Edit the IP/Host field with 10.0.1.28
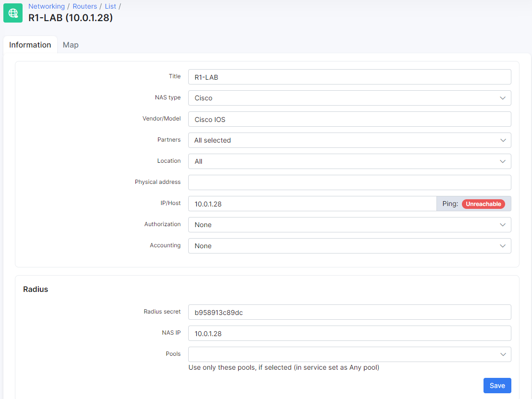The width and height of the screenshot is (532, 399). tap(312, 204)
